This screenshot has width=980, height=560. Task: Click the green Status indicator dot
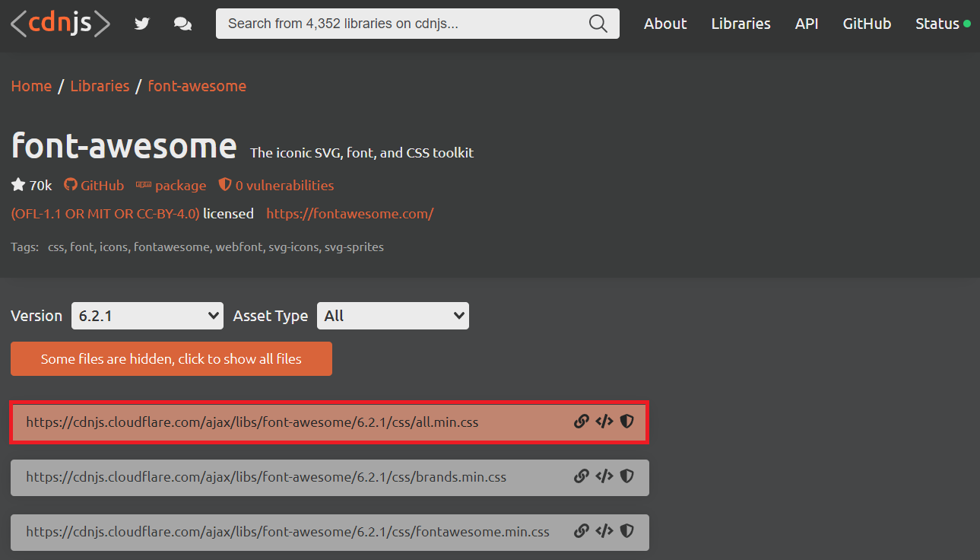(x=967, y=24)
